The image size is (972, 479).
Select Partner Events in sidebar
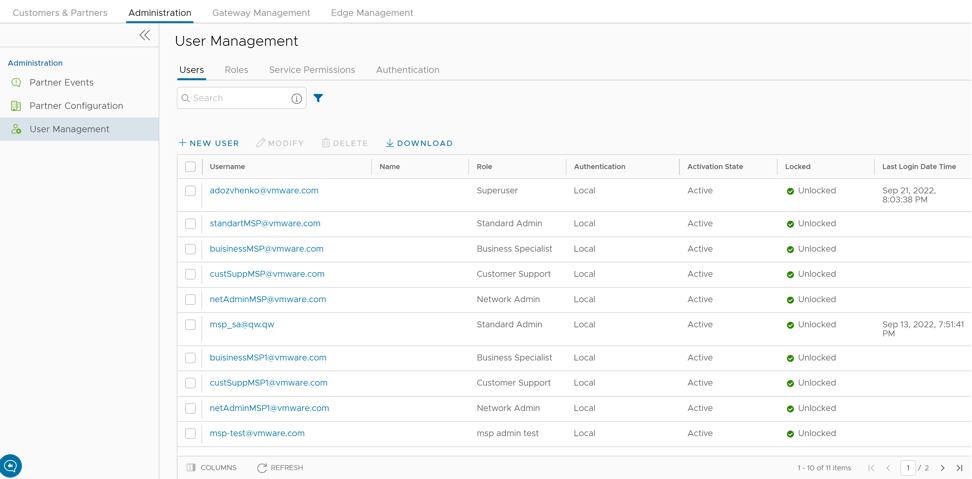point(61,83)
